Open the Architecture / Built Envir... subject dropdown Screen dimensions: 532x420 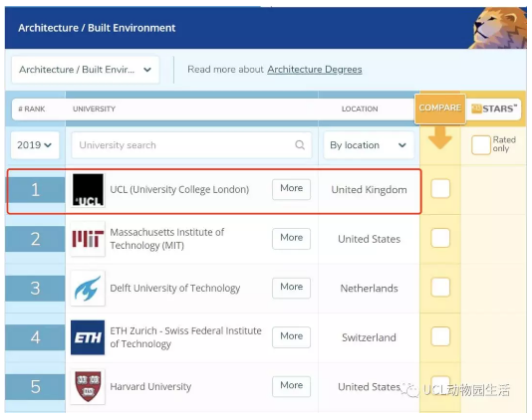click(85, 70)
